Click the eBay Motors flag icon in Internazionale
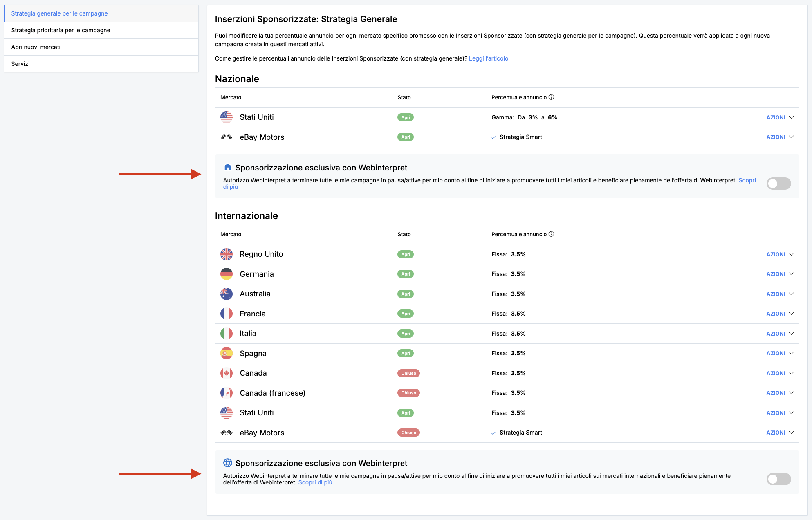The image size is (812, 520). click(227, 433)
